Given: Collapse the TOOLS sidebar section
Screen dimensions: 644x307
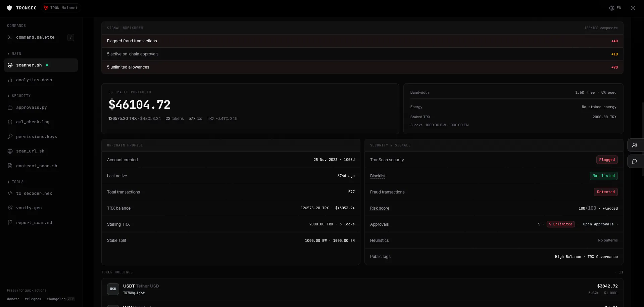Looking at the screenshot, I should [15, 182].
